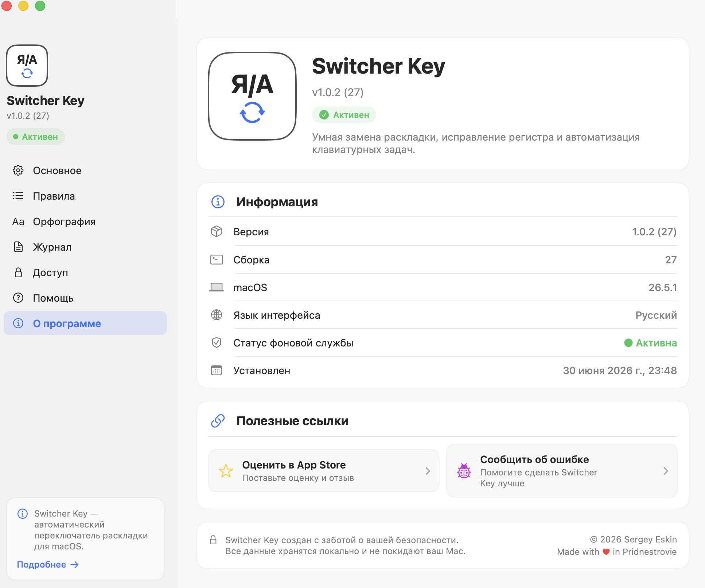705x588 pixels.
Task: Click the lock icon beside Доступ
Action: point(18,273)
